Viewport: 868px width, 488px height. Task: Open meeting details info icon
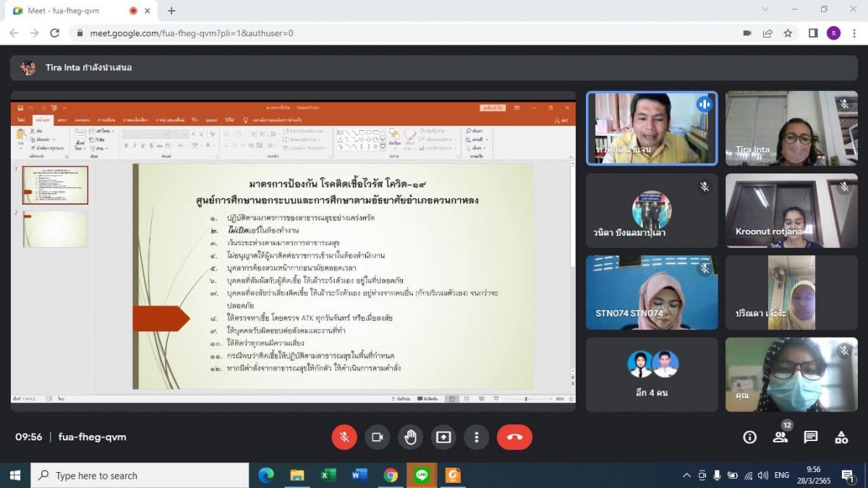[x=750, y=437]
